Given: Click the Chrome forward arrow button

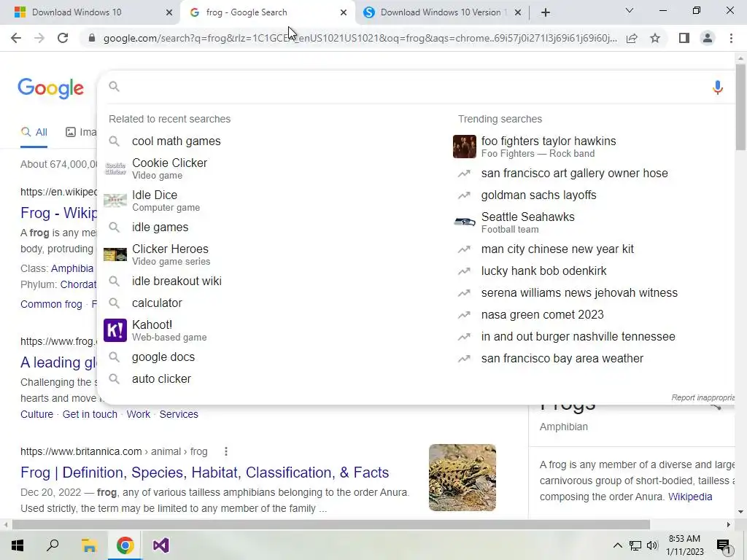Looking at the screenshot, I should click(39, 38).
